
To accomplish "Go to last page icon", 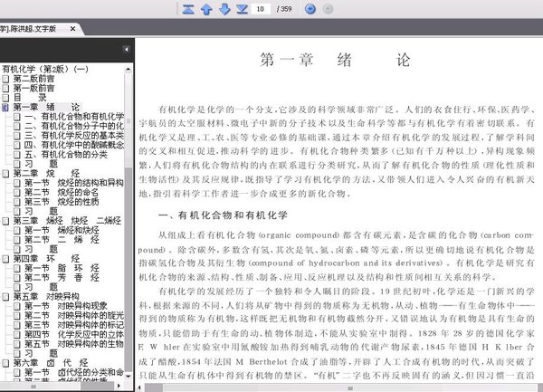I will tap(242, 9).
